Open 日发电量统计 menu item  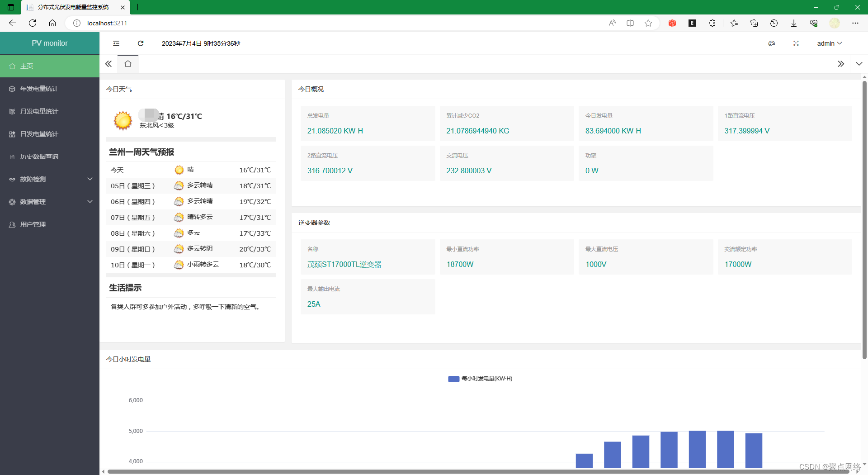coord(50,134)
